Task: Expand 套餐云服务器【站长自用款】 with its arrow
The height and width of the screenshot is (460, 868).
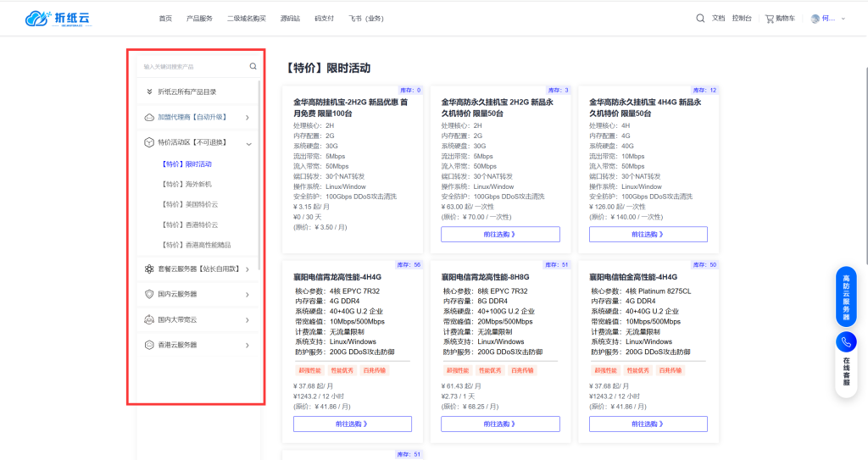Action: point(248,269)
